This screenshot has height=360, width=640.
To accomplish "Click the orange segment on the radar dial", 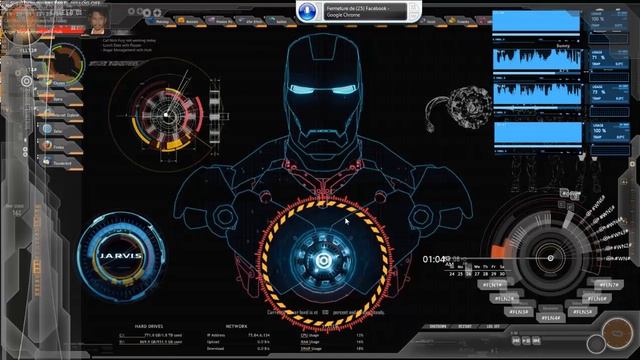I will coord(499,251).
